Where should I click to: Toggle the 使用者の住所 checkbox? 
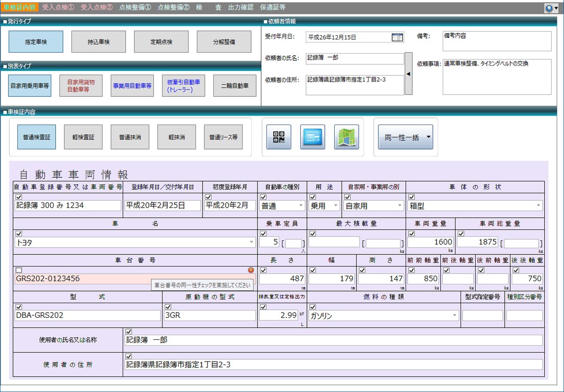(x=128, y=356)
